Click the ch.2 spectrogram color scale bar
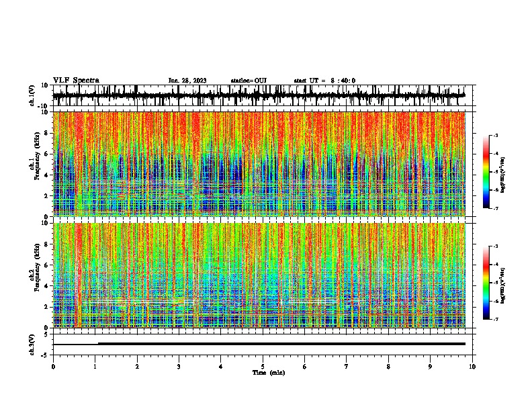 (x=486, y=283)
